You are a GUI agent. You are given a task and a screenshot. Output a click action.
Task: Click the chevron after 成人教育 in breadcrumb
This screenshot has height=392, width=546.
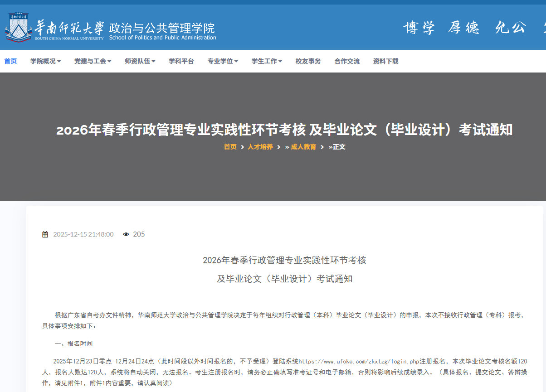click(322, 147)
